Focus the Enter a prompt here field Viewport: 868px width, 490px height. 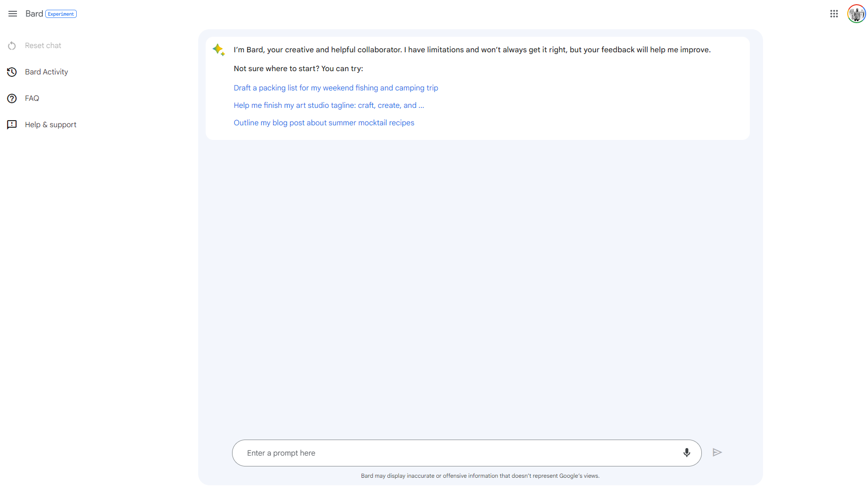pyautogui.click(x=467, y=453)
